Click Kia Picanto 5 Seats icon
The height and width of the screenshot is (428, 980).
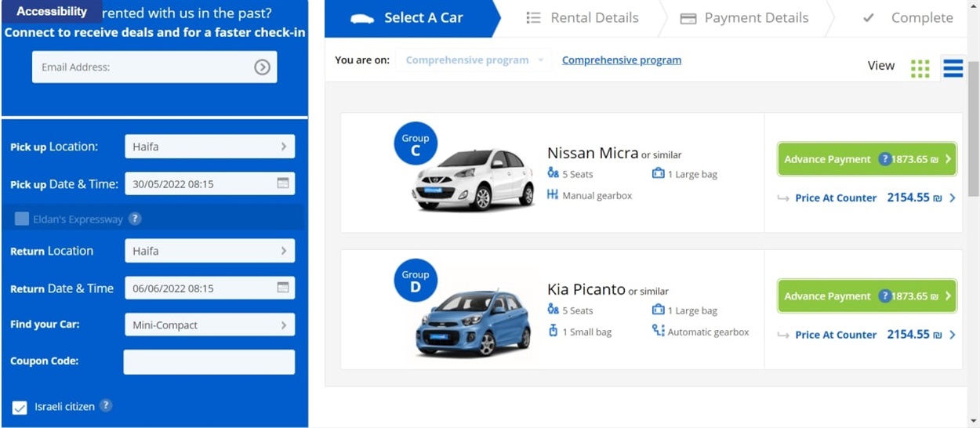[x=554, y=310]
